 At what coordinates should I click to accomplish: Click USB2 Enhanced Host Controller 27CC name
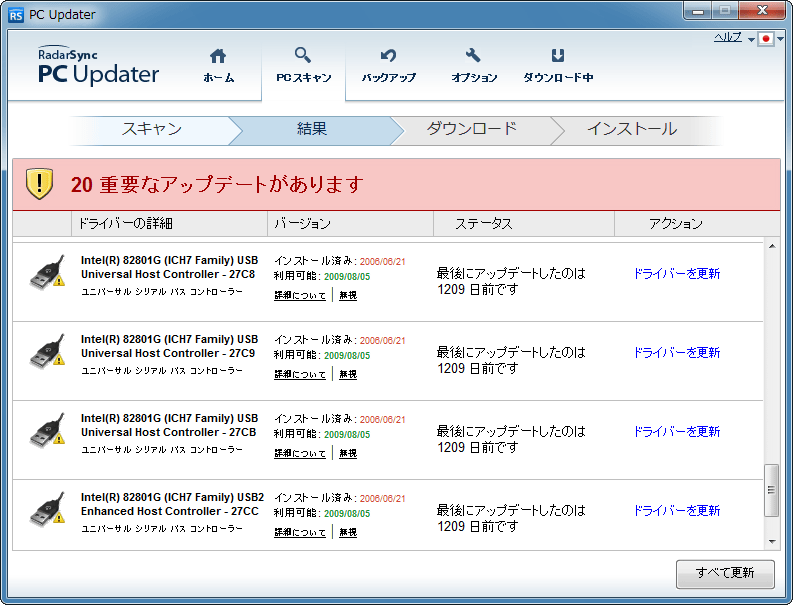tap(172, 504)
